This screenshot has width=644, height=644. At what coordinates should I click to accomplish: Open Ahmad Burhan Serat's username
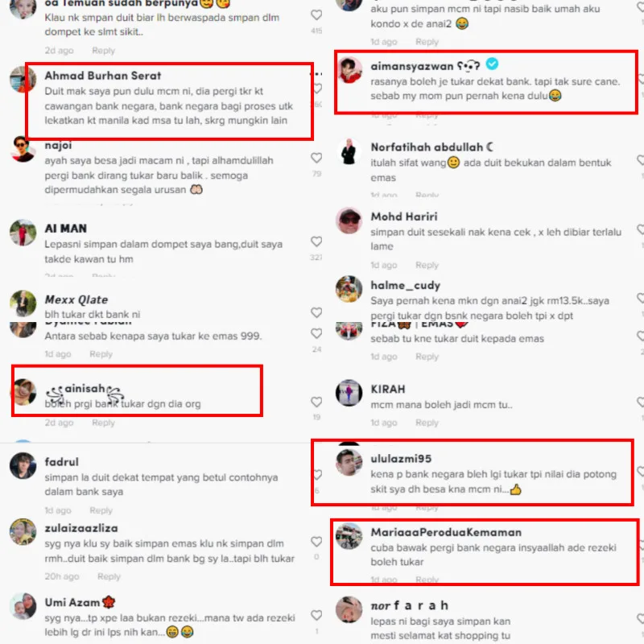coord(103,76)
